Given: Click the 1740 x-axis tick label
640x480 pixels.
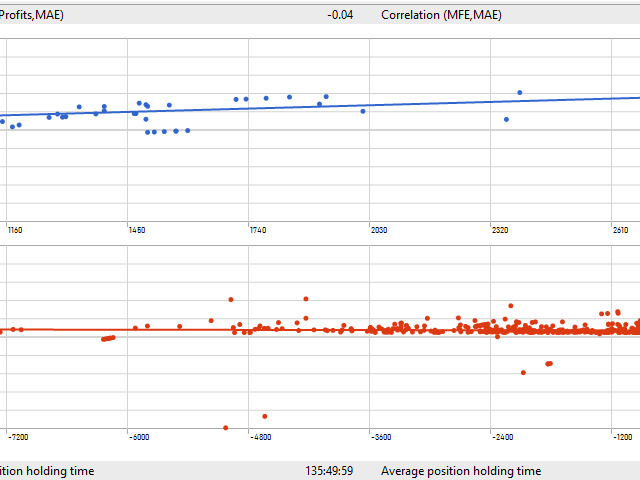Looking at the screenshot, I should click(x=258, y=230).
